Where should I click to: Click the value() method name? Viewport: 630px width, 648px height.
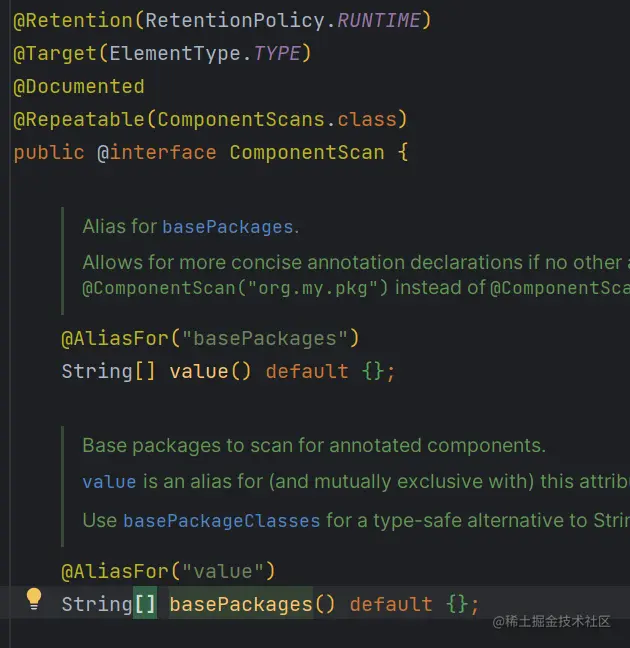pyautogui.click(x=199, y=372)
